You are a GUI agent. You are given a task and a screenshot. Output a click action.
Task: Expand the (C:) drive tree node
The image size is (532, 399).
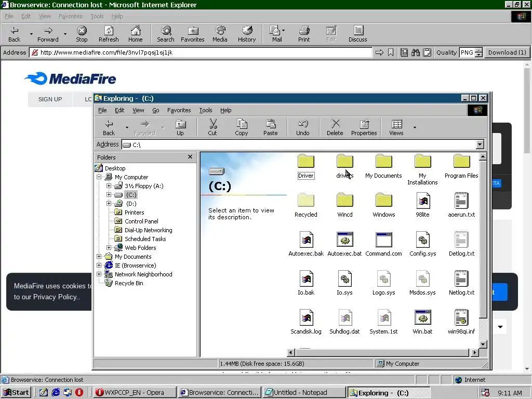(109, 195)
